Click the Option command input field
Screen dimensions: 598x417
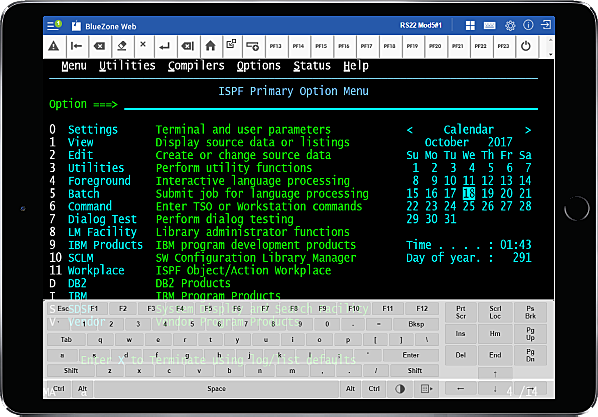[331, 104]
